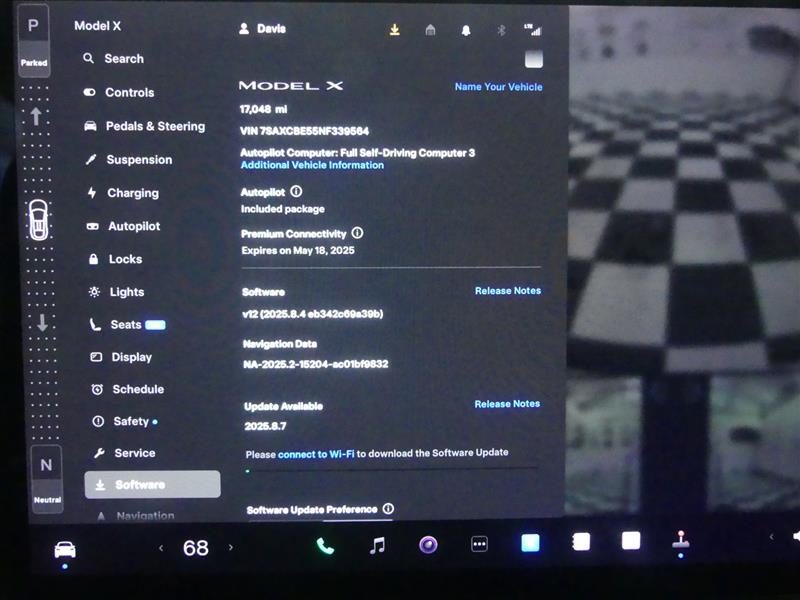The image size is (800, 600).
Task: Show Autopilot package info icon
Action: [x=296, y=191]
